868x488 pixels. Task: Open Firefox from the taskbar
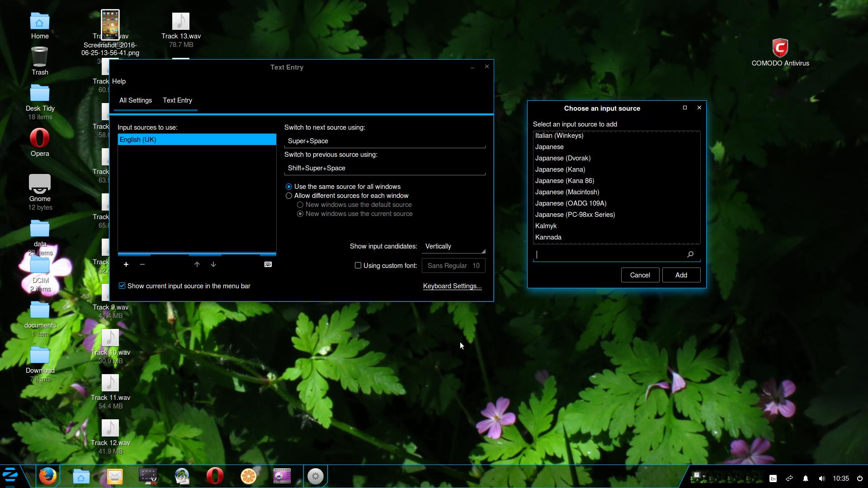47,476
